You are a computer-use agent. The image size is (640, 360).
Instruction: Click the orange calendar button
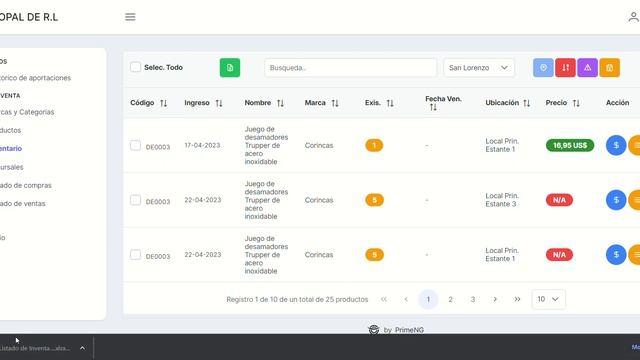[609, 68]
